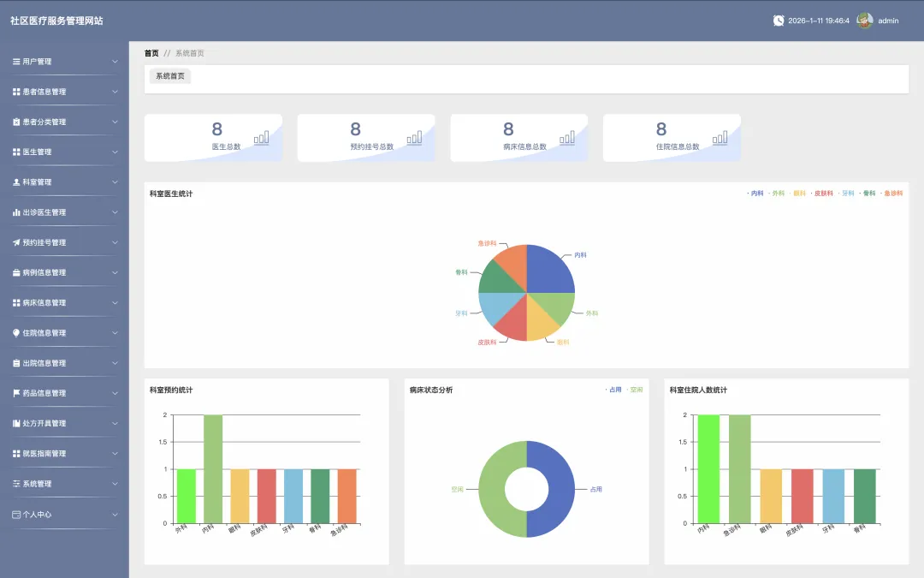Click the 病床信息管理 grid icon

coord(16,302)
